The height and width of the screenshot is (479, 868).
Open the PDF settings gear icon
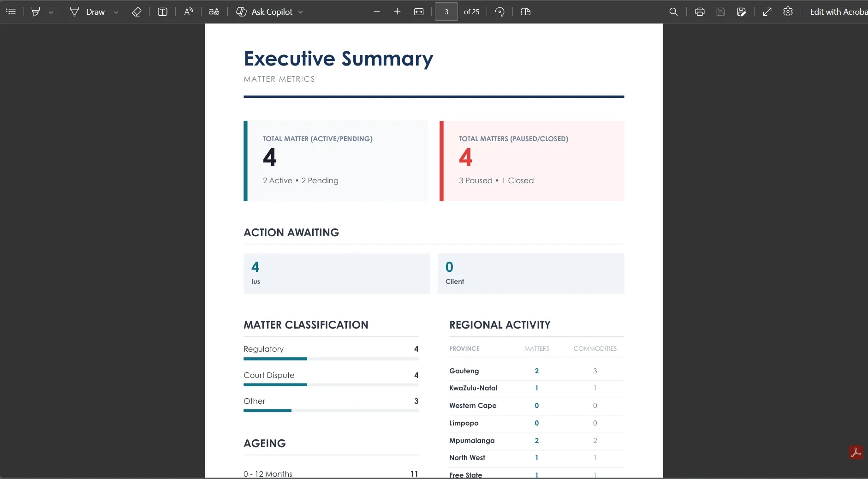(788, 12)
